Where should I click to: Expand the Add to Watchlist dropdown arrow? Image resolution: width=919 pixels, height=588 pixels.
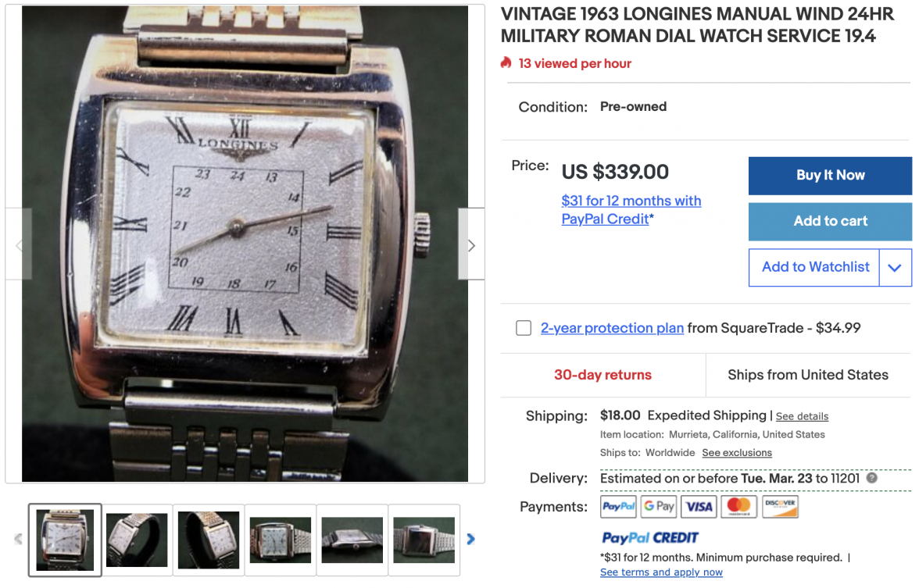point(895,268)
